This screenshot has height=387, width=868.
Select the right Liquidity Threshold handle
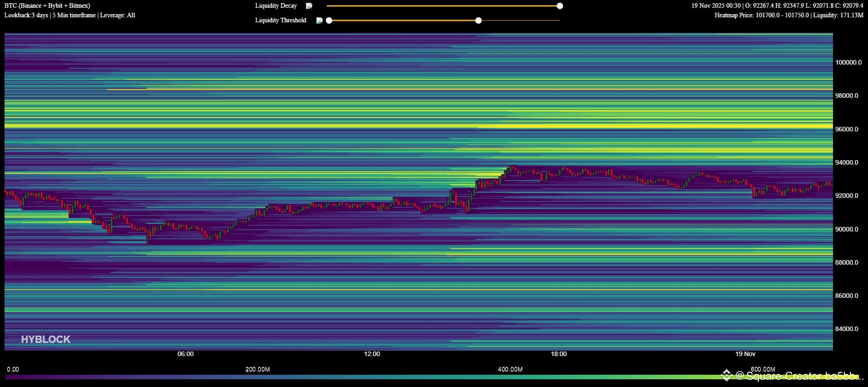click(x=479, y=20)
